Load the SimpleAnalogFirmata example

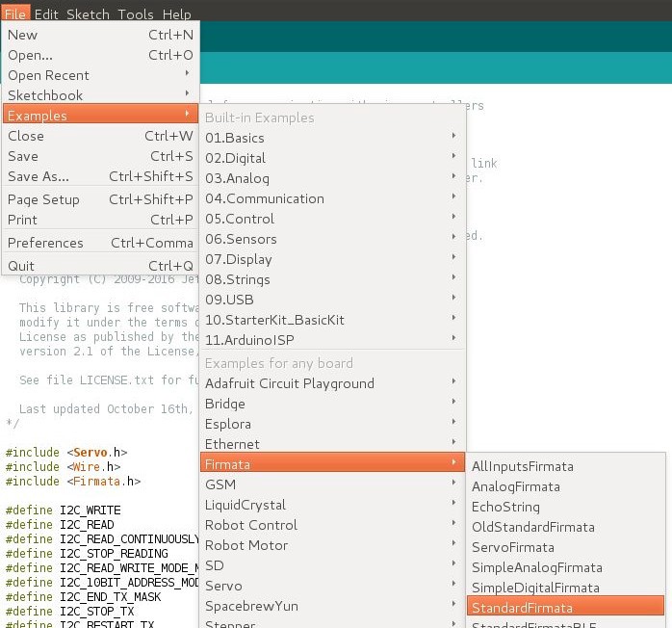point(566,567)
